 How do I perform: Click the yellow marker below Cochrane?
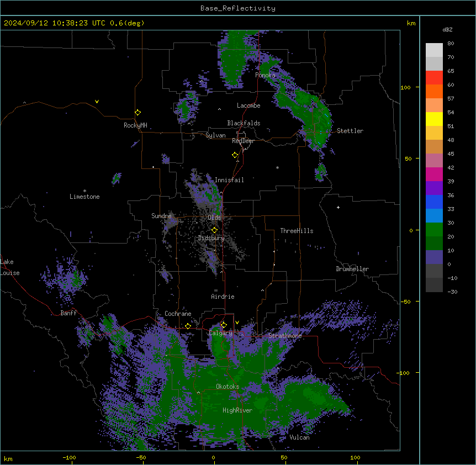click(x=188, y=326)
